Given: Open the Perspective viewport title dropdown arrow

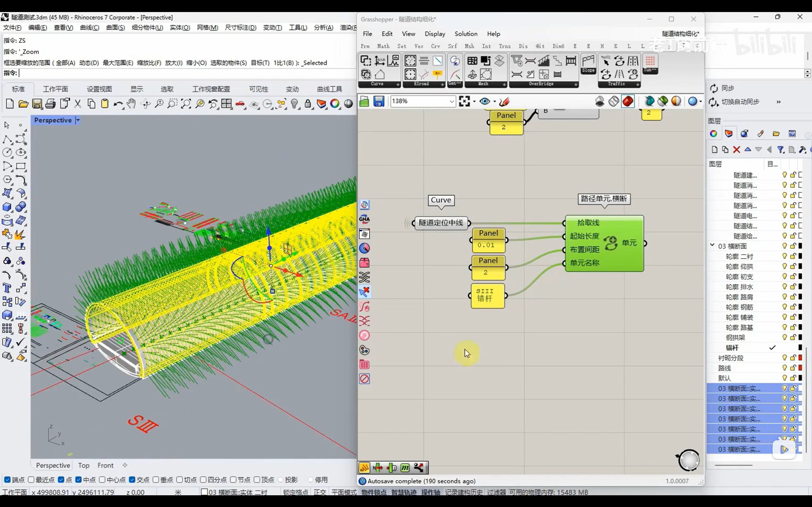Looking at the screenshot, I should (78, 120).
